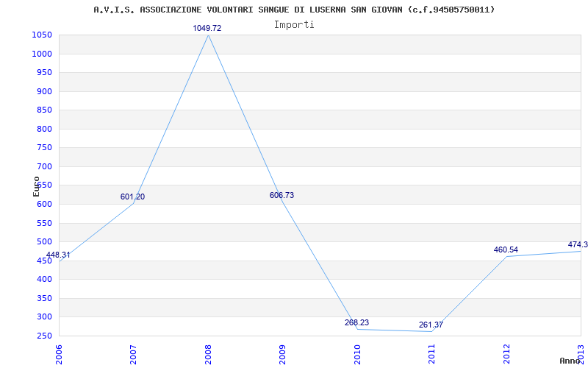The width and height of the screenshot is (588, 368).
Task: Select the 1050 y-axis tick label
Action: [x=42, y=35]
